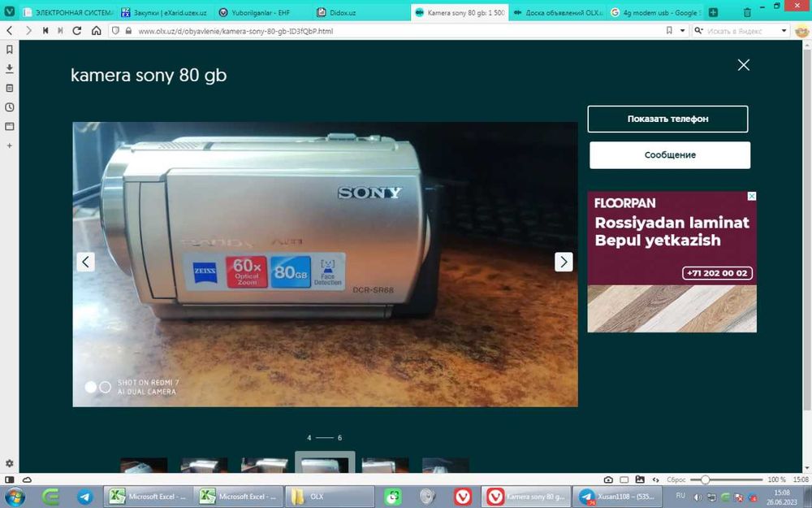Switch to the Доска объявлений OLX tab

(558, 12)
